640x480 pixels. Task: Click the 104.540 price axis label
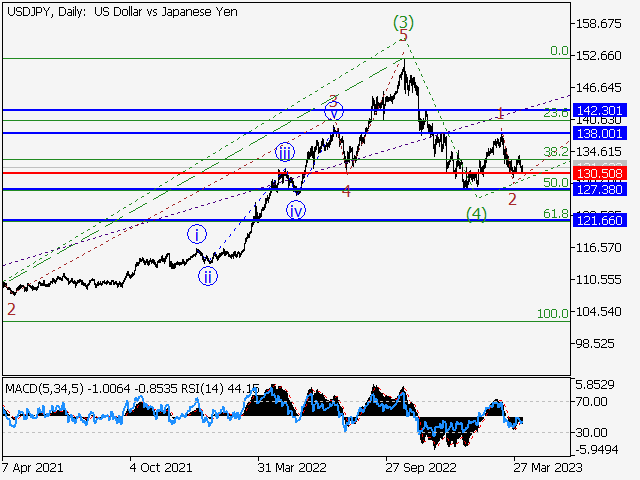coord(598,311)
